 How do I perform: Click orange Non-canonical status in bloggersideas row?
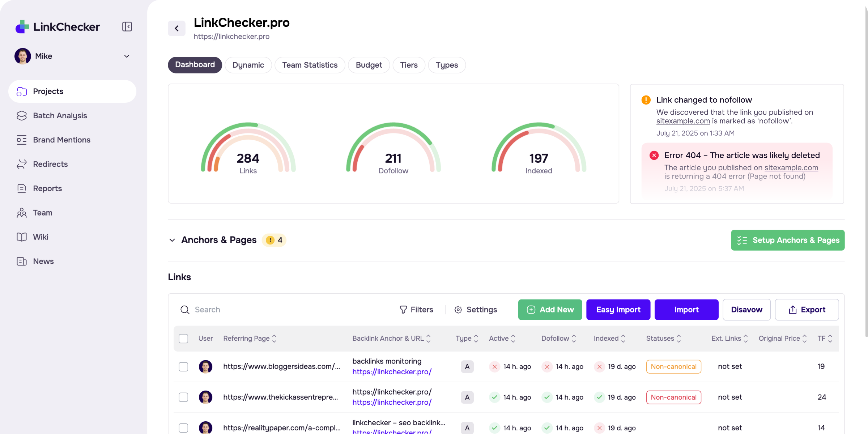pos(674,367)
